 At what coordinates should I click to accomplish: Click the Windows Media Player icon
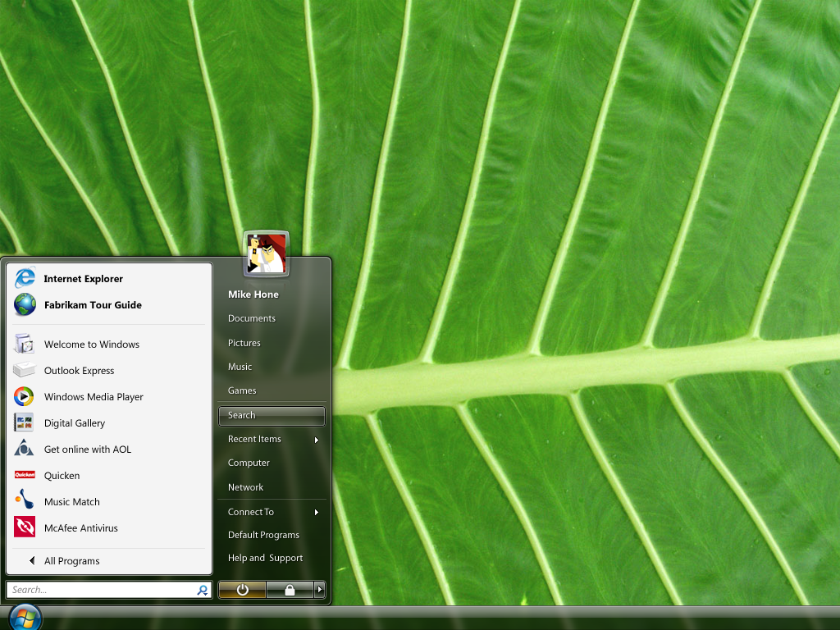[x=24, y=396]
